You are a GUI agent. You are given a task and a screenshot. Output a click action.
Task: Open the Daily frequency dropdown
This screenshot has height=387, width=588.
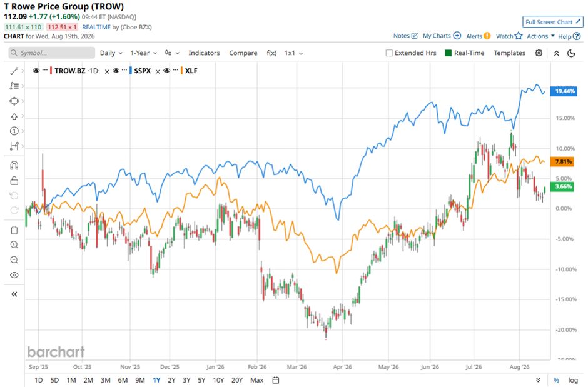pos(111,53)
